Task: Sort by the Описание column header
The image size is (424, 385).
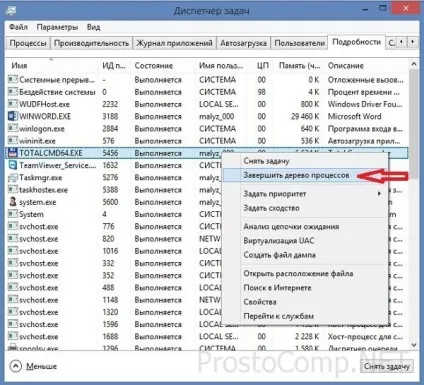Action: (x=366, y=66)
